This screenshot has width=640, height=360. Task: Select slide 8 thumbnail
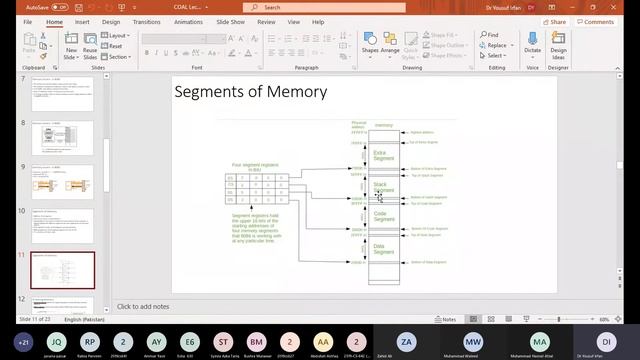click(62, 138)
